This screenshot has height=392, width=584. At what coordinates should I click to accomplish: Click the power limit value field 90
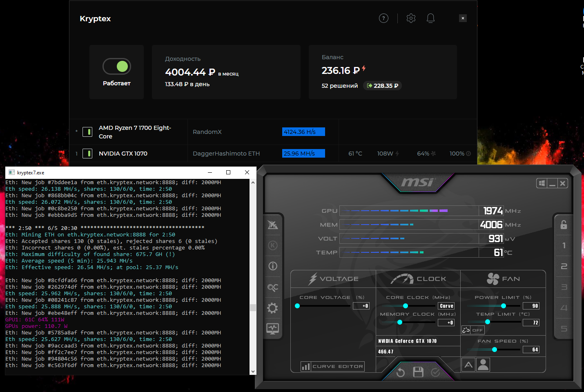pyautogui.click(x=531, y=306)
